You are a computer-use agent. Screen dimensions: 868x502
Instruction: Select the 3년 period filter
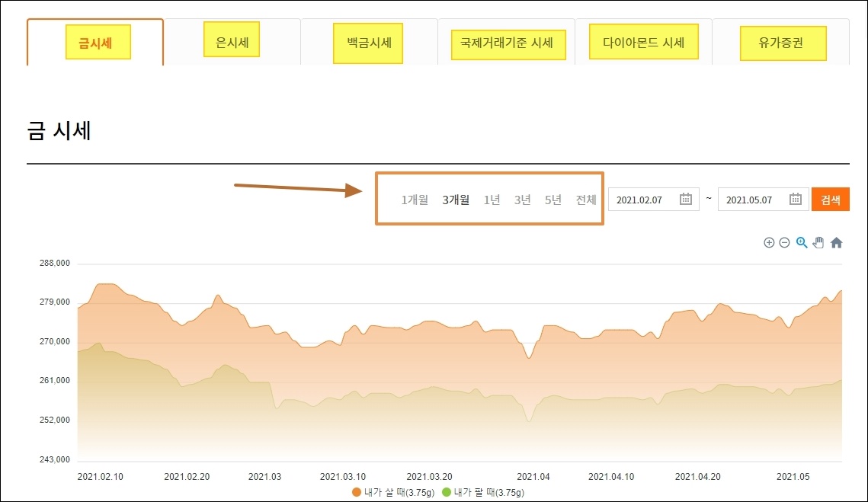(523, 200)
